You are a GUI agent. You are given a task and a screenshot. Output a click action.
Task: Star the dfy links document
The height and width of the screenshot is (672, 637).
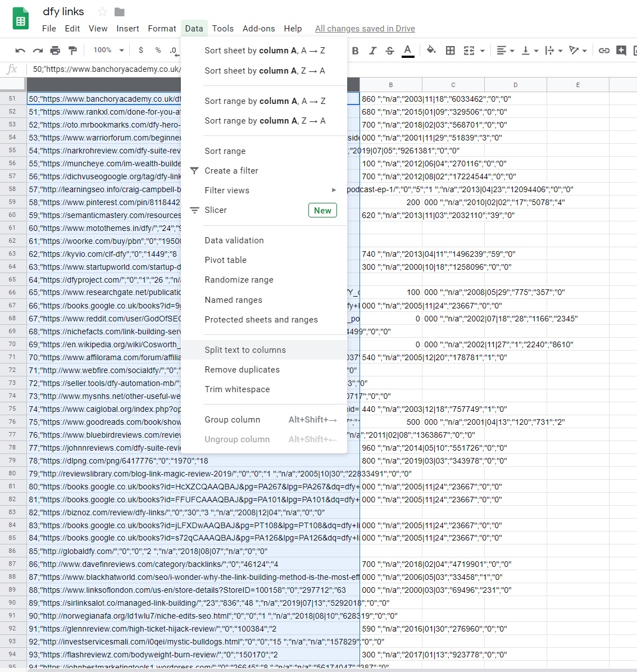(x=102, y=12)
